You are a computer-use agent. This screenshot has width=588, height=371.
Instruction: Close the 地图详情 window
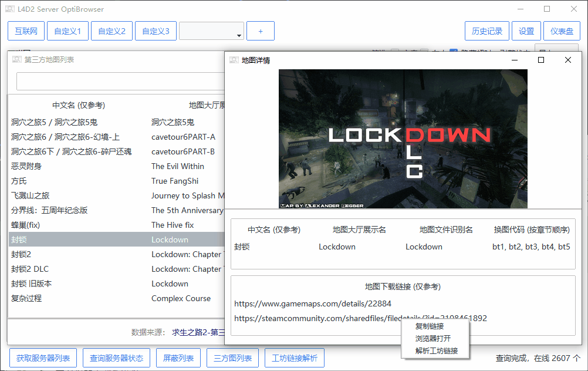click(567, 60)
